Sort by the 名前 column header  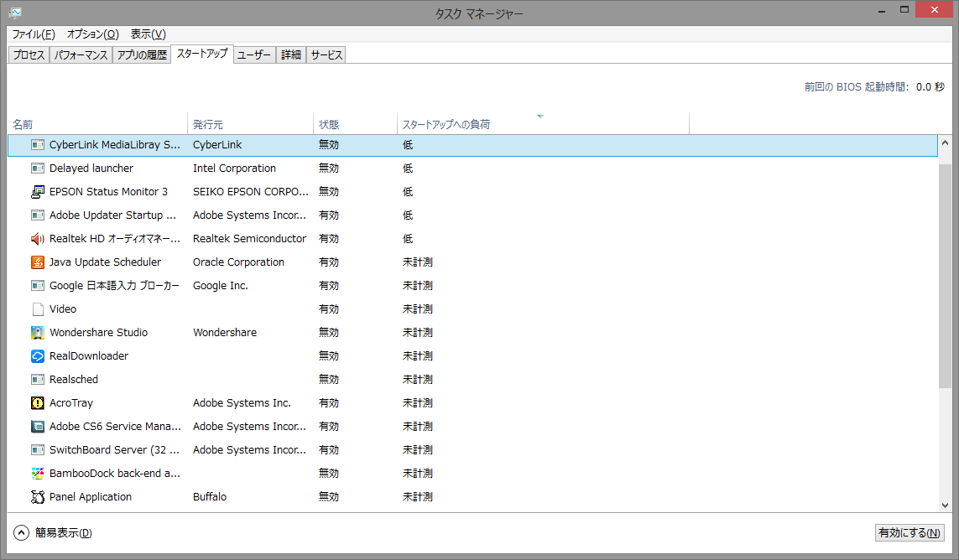point(98,124)
